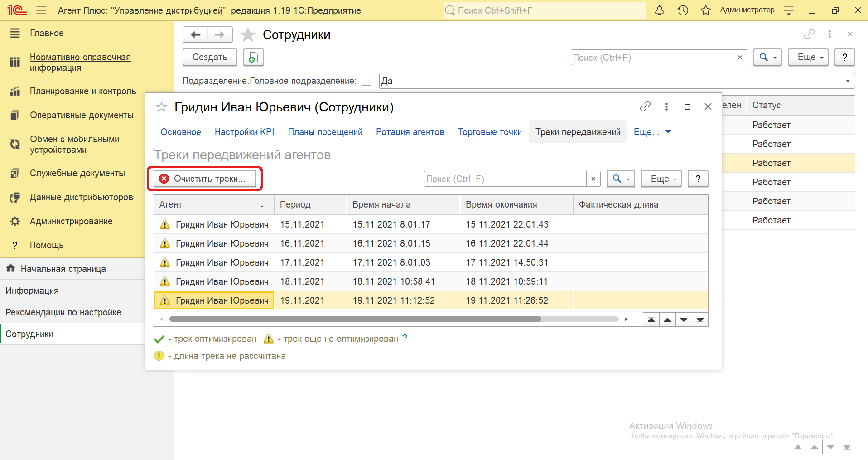Open the Еще dropdown in tracks toolbar
This screenshot has height=460, width=868.
coord(661,179)
